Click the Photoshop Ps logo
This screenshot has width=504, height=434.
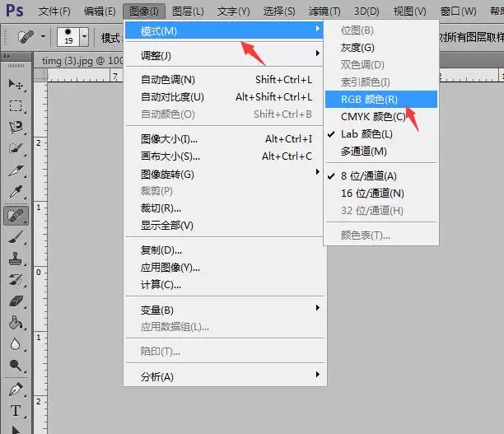[15, 11]
